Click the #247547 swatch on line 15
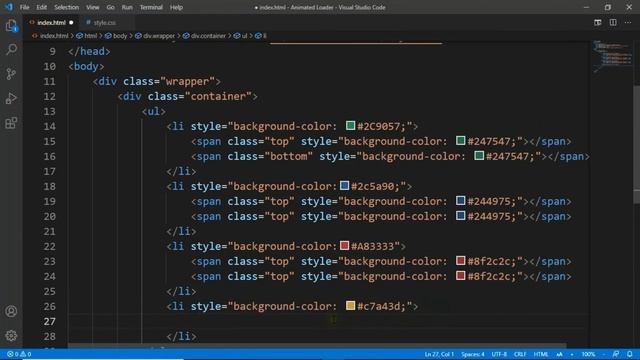This screenshot has width=640, height=360. (x=460, y=140)
